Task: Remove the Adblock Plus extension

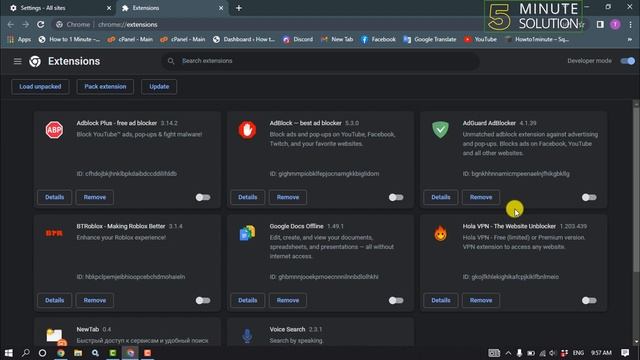Action: [x=95, y=197]
